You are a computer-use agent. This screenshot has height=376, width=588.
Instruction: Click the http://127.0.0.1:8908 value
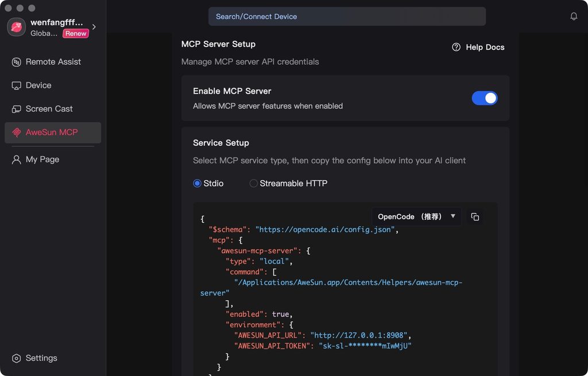[x=358, y=335]
